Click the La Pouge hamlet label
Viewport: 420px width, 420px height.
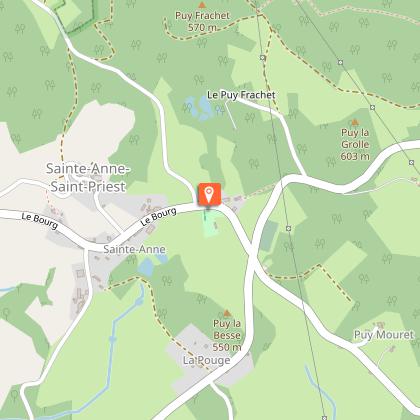pyautogui.click(x=207, y=360)
